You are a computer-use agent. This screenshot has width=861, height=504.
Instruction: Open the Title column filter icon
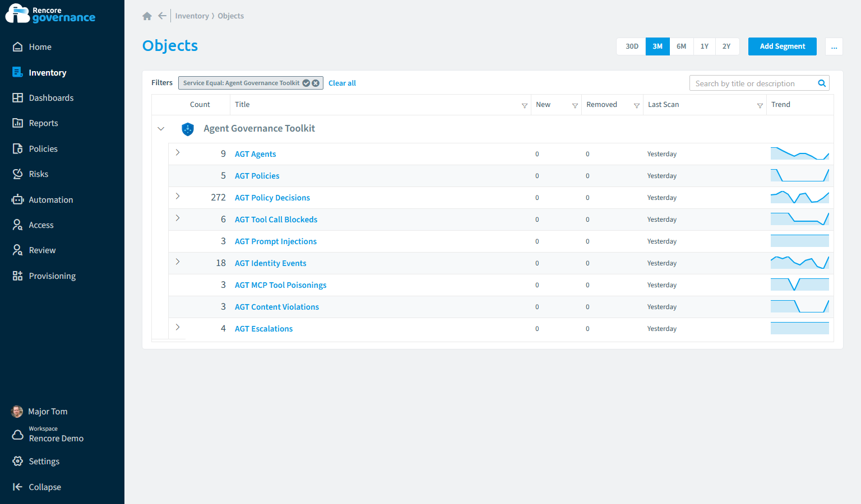point(525,105)
